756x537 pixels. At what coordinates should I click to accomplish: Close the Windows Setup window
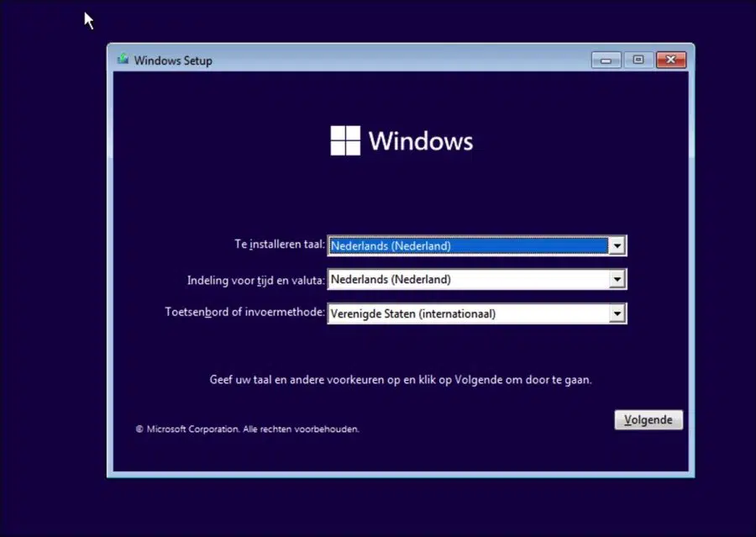(x=670, y=60)
